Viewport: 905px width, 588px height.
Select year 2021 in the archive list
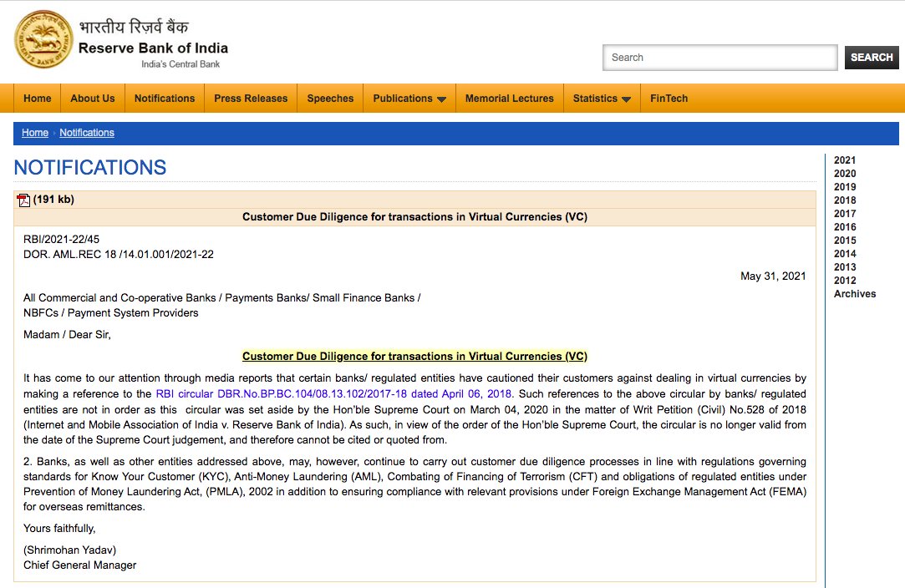pyautogui.click(x=844, y=160)
